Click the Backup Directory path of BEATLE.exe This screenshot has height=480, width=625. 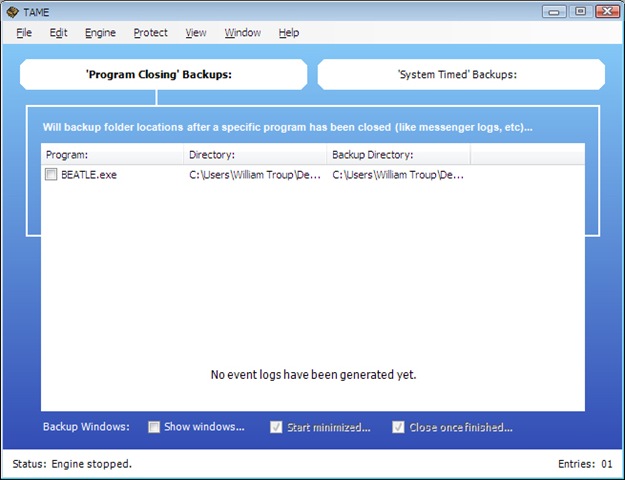coord(398,175)
